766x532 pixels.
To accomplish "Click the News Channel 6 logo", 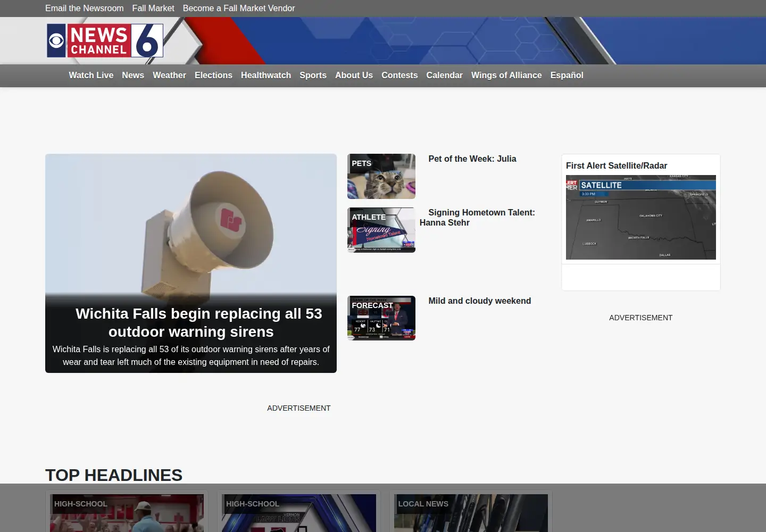I will 105,40.
